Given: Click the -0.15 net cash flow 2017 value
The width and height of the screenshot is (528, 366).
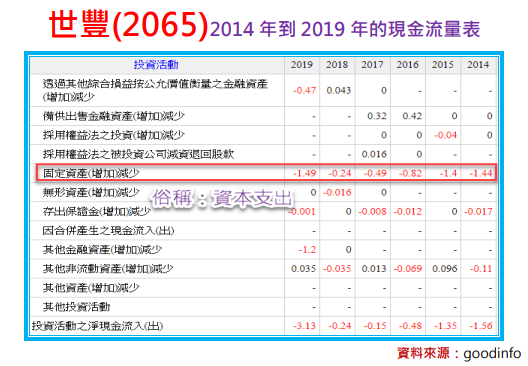Looking at the screenshot, I should (375, 326).
